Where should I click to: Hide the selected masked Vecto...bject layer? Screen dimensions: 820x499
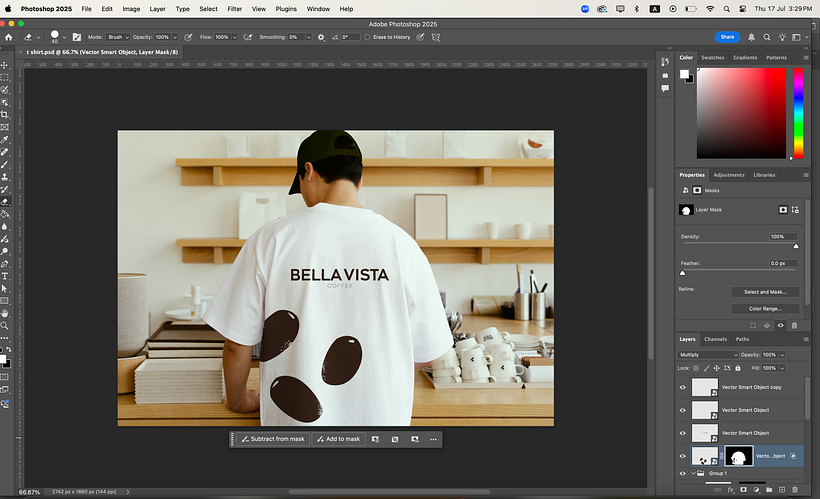[682, 456]
